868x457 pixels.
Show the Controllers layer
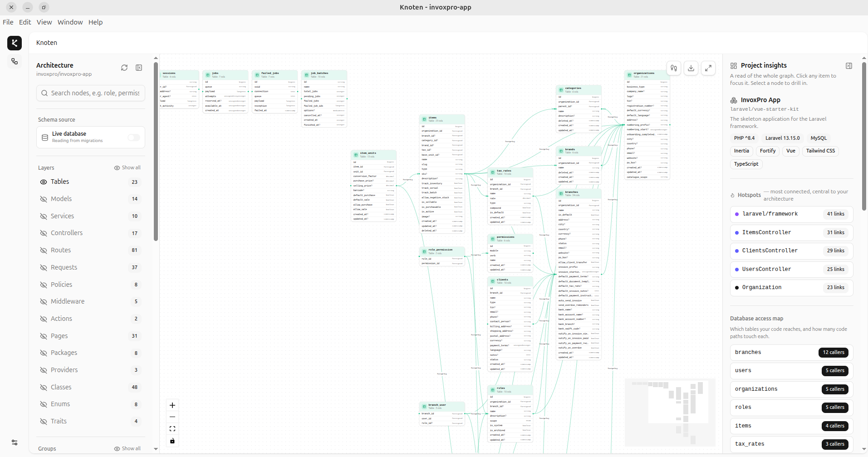tap(44, 233)
